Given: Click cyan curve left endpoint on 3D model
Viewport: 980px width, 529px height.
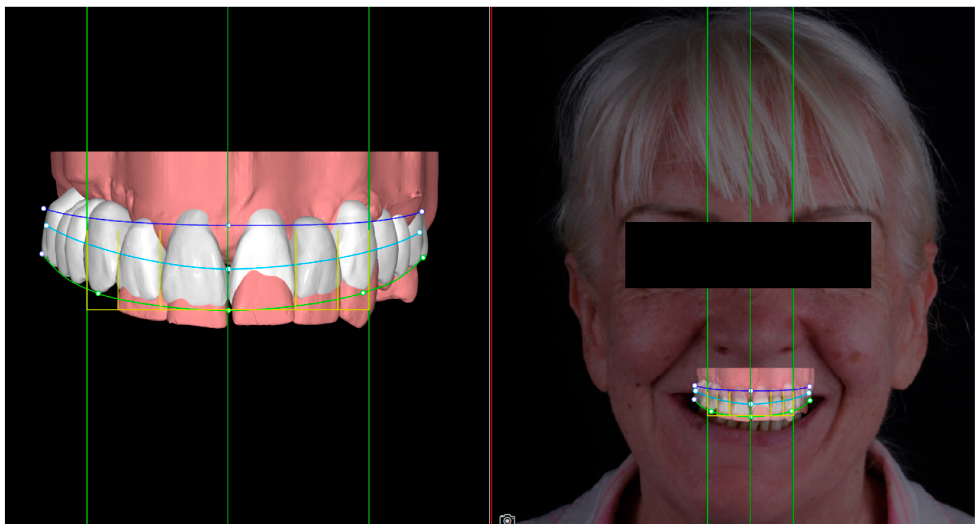Looking at the screenshot, I should point(46,226).
